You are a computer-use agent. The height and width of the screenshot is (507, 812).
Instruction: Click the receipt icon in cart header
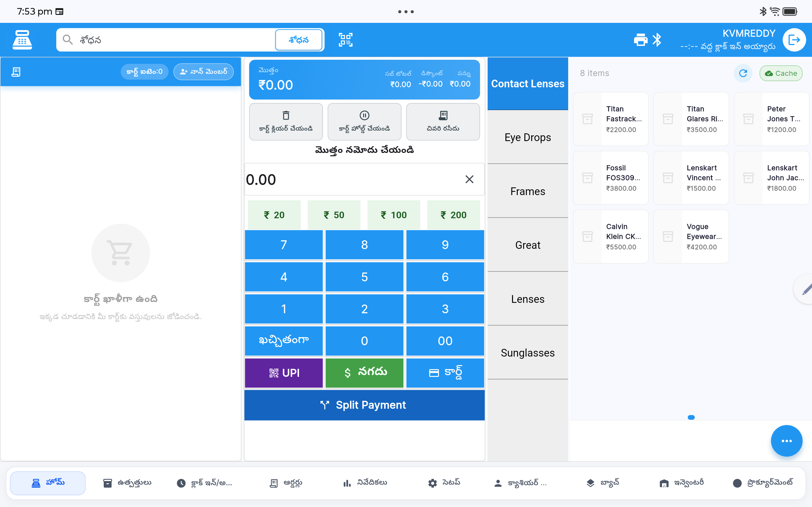(16, 72)
